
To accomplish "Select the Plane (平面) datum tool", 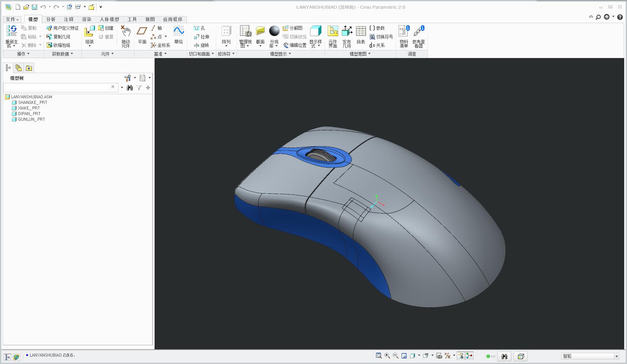I will click(x=142, y=35).
